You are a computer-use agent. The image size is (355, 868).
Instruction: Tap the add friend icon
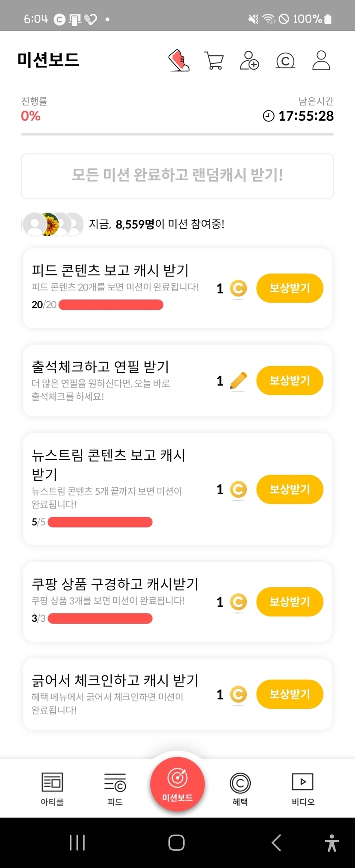pyautogui.click(x=249, y=60)
